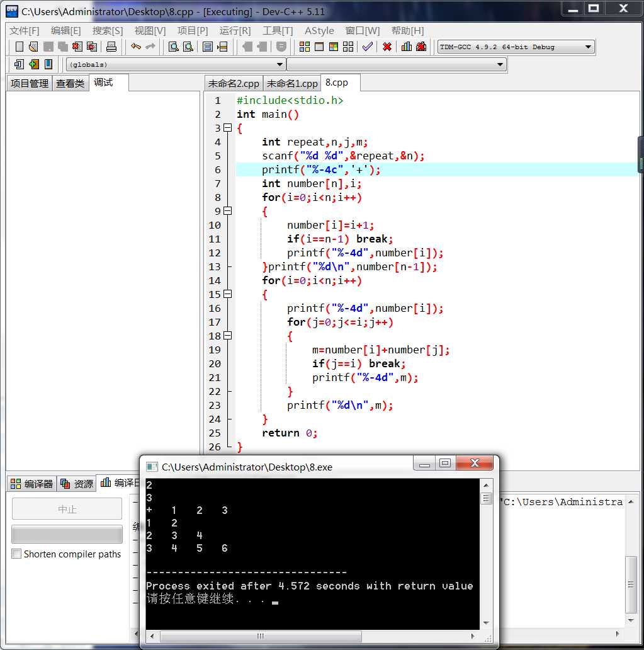Close the 8.exe console window
Viewport: 644px width, 650px height.
475,463
